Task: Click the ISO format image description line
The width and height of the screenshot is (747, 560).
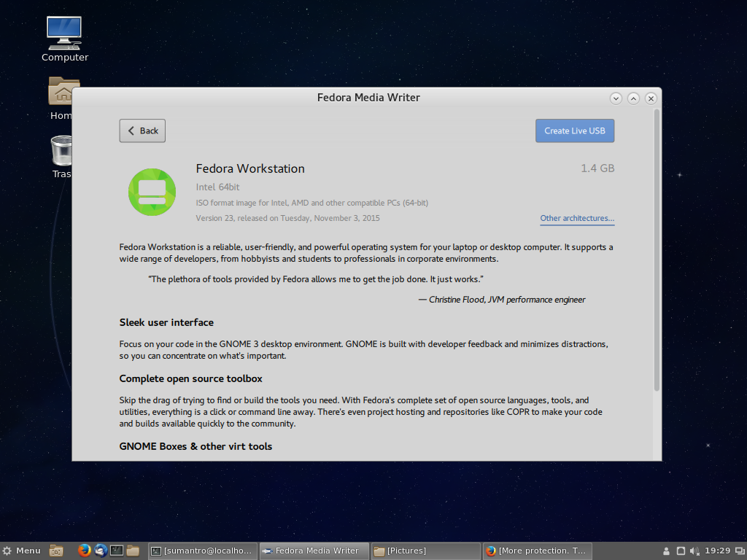Action: [312, 203]
